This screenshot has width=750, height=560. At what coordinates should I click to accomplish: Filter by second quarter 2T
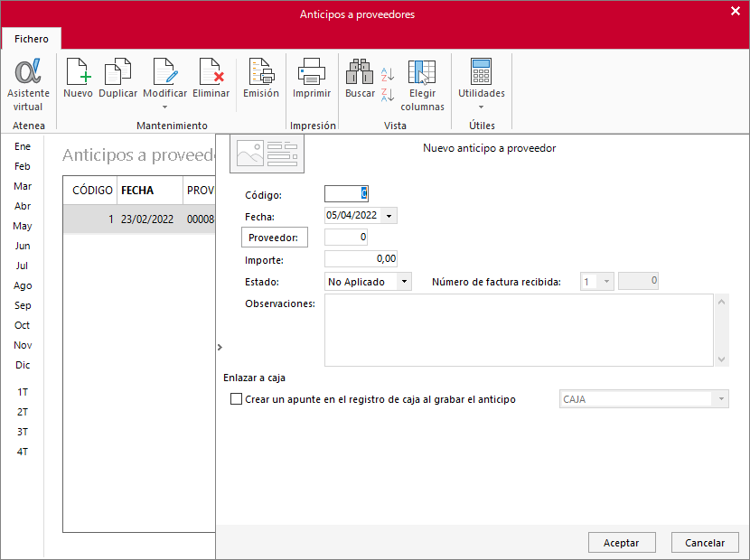[x=23, y=412]
